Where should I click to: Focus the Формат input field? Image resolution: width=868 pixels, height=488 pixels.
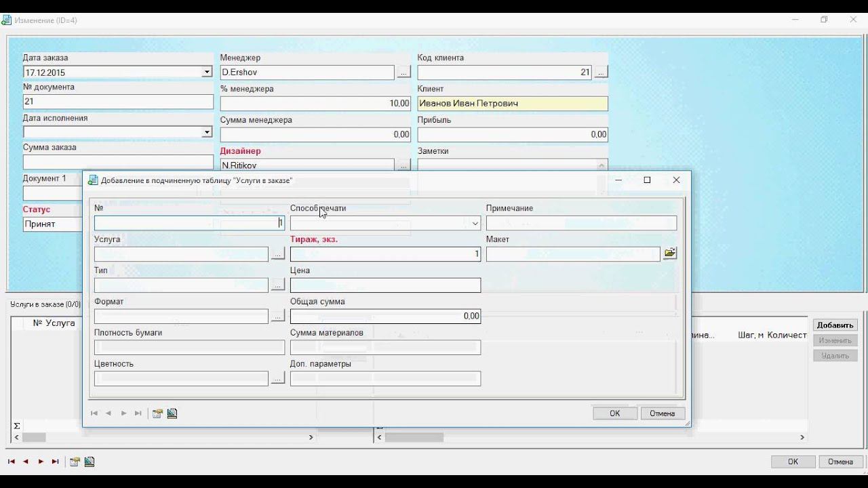pos(181,317)
